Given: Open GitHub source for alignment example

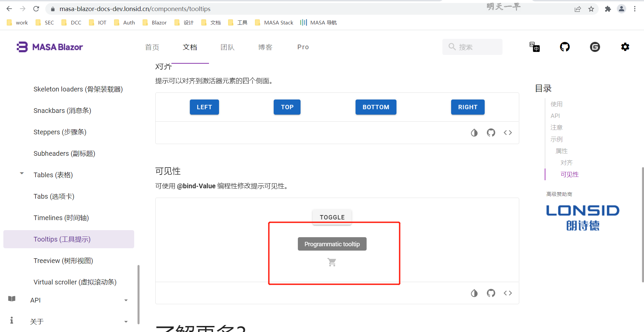Looking at the screenshot, I should (491, 133).
